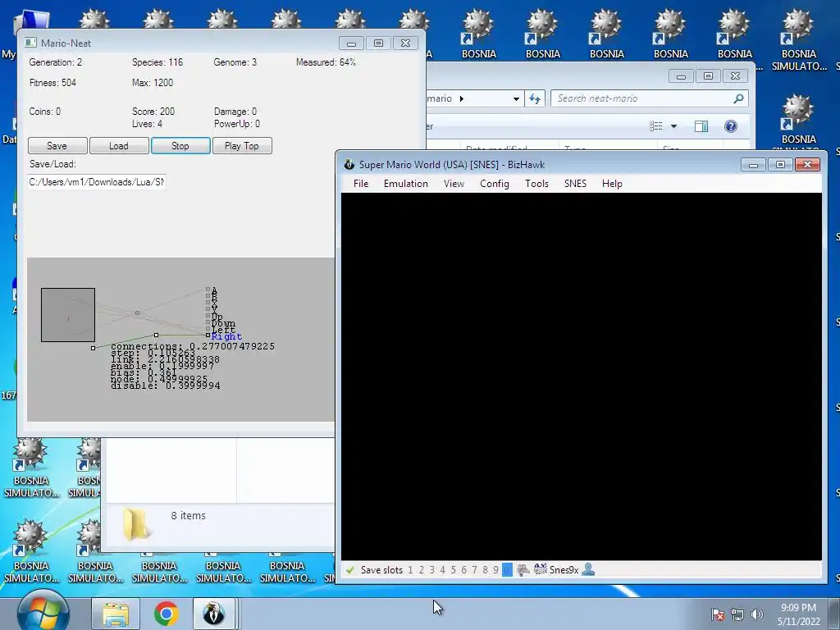This screenshot has height=630, width=840.
Task: Open the Explorer view options dropdown arrow
Action: point(674,126)
